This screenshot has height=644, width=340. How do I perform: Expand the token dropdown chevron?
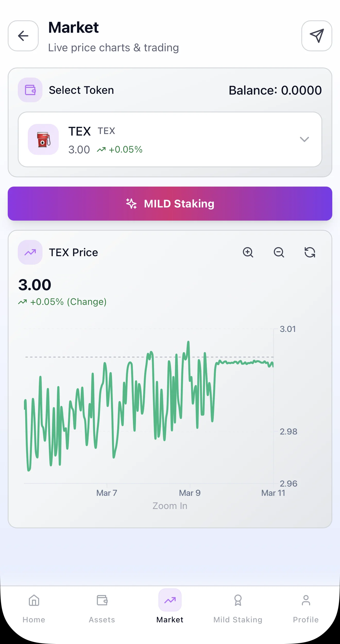tap(304, 139)
